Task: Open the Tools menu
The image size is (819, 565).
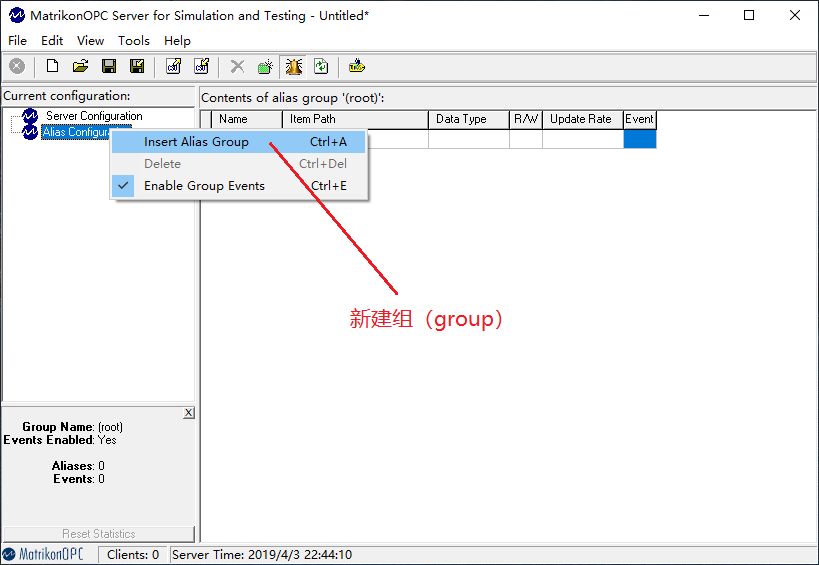Action: [x=134, y=41]
